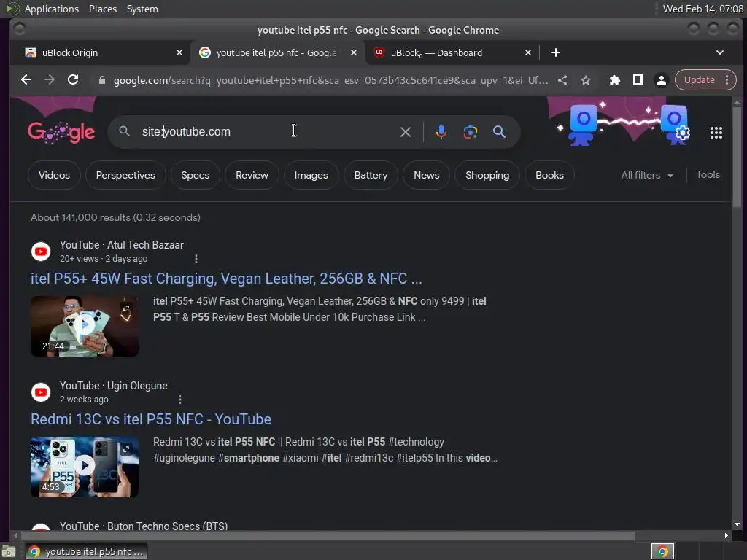Open the System menu
Viewport: 747px width, 560px height.
pos(142,9)
